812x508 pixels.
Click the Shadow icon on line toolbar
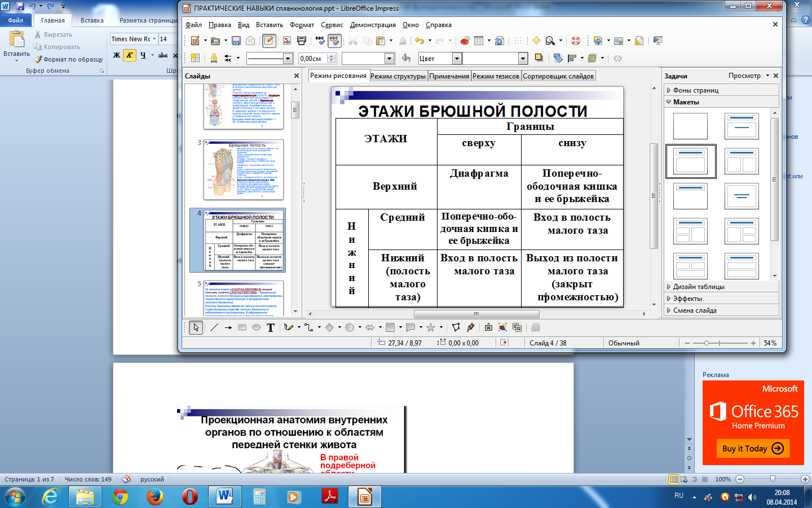point(539,58)
